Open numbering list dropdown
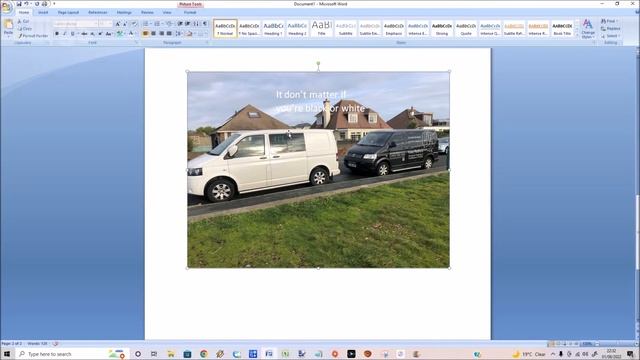This screenshot has width=640, height=360. (x=162, y=24)
